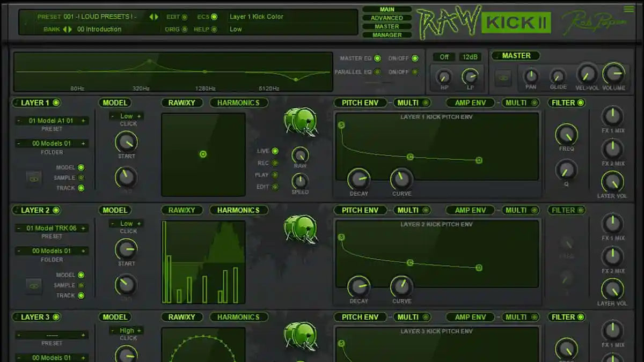Open Layer 2 folder selector 00 Models 01
The height and width of the screenshot is (362, 644).
pyautogui.click(x=52, y=250)
